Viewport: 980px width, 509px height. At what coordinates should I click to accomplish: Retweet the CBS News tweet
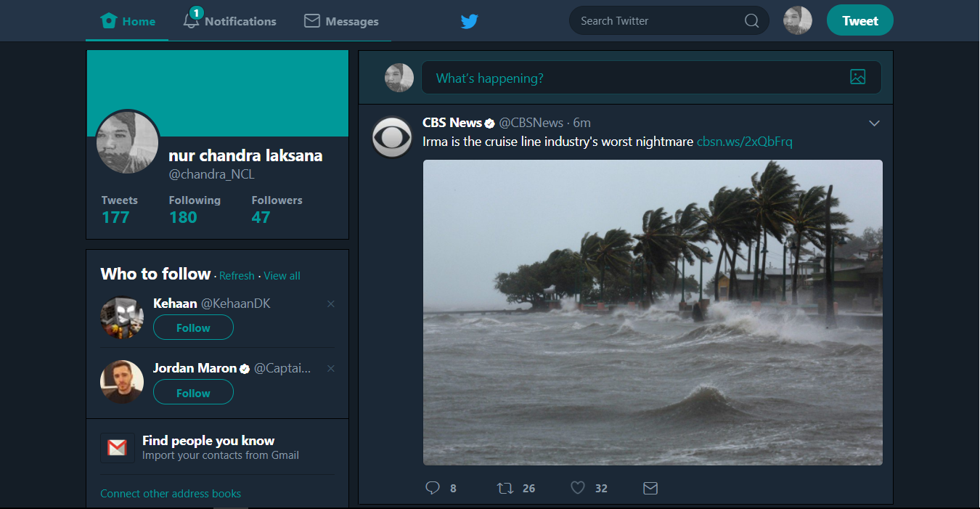pos(505,488)
